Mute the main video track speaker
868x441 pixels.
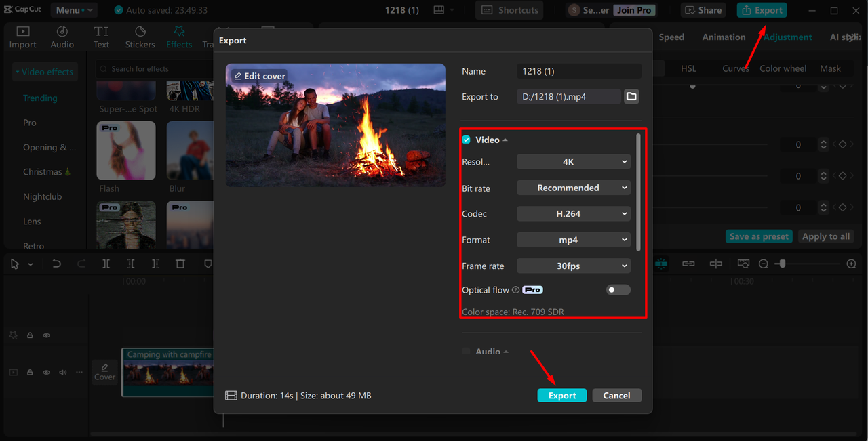pos(63,372)
